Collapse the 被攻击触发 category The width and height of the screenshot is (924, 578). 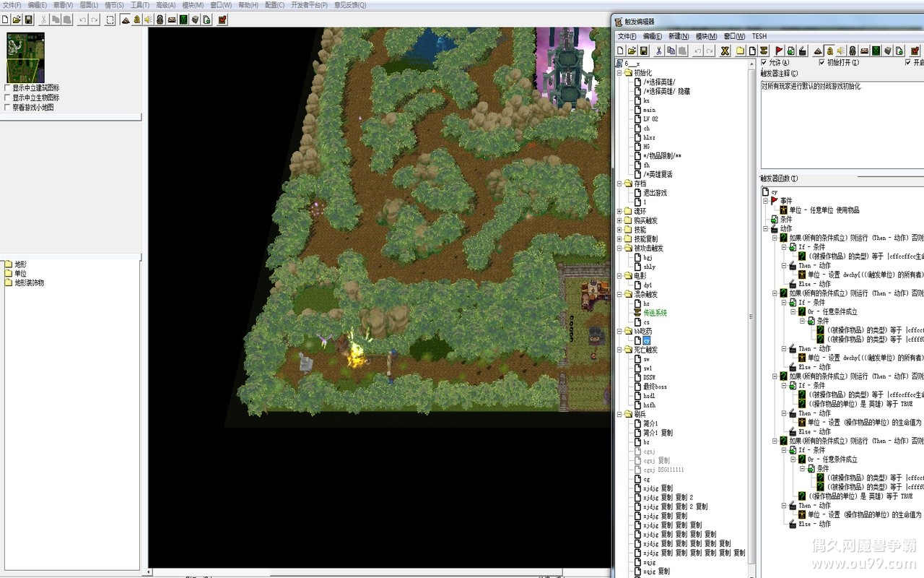click(619, 249)
